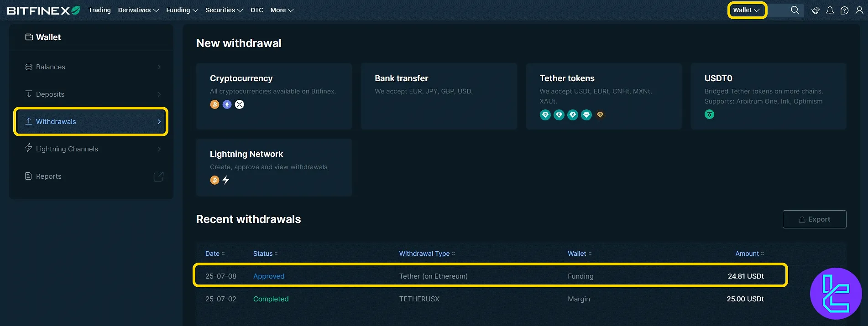This screenshot has height=326, width=868.
Task: Click the gold XAUt icon in the Tether tokens card
Action: (x=600, y=115)
